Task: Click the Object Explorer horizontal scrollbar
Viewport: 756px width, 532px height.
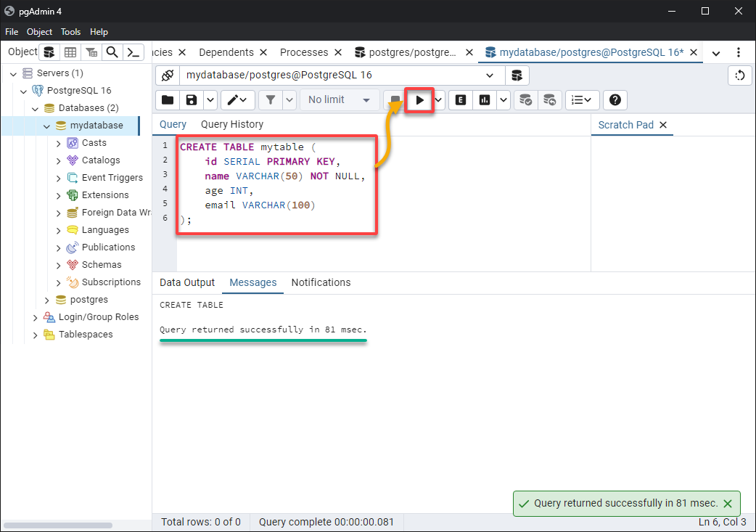Action: click(x=58, y=525)
